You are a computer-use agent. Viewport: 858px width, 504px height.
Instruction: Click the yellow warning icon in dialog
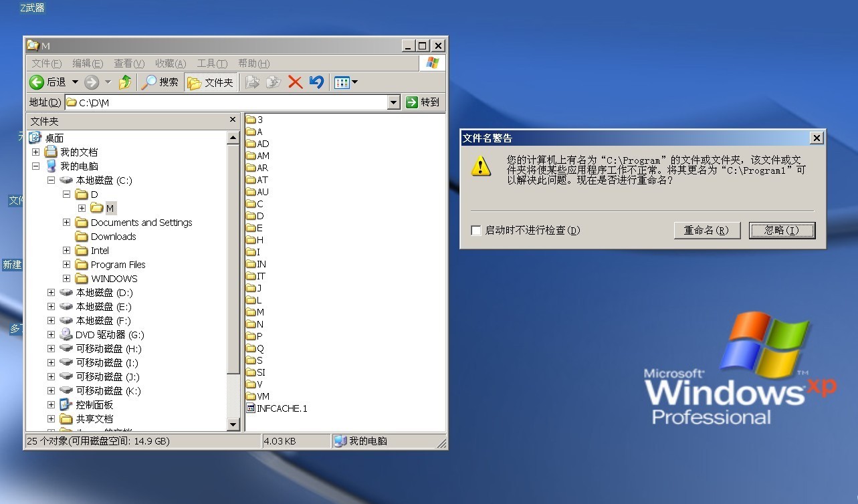pos(481,166)
